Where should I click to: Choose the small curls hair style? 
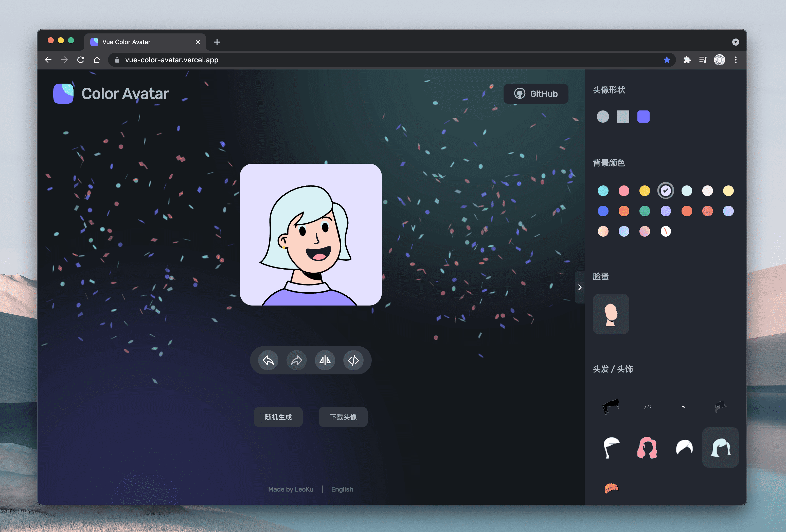coord(647,407)
